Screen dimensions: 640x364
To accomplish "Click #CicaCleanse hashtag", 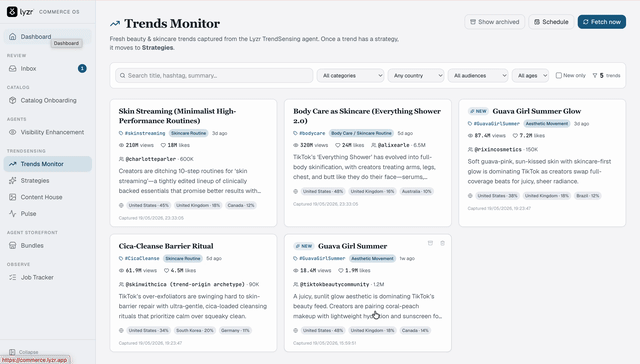I will 142,258.
